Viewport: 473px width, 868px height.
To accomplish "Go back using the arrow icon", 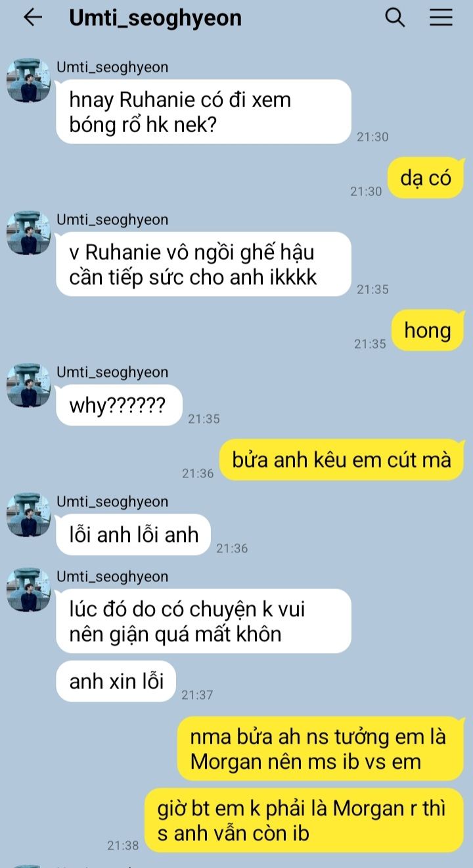I will pyautogui.click(x=32, y=18).
